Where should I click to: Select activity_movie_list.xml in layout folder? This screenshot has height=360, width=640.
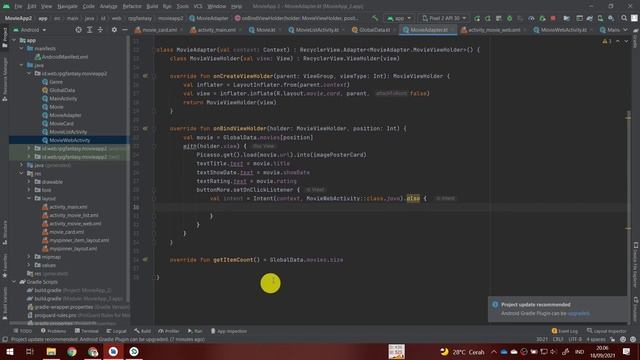[73, 215]
